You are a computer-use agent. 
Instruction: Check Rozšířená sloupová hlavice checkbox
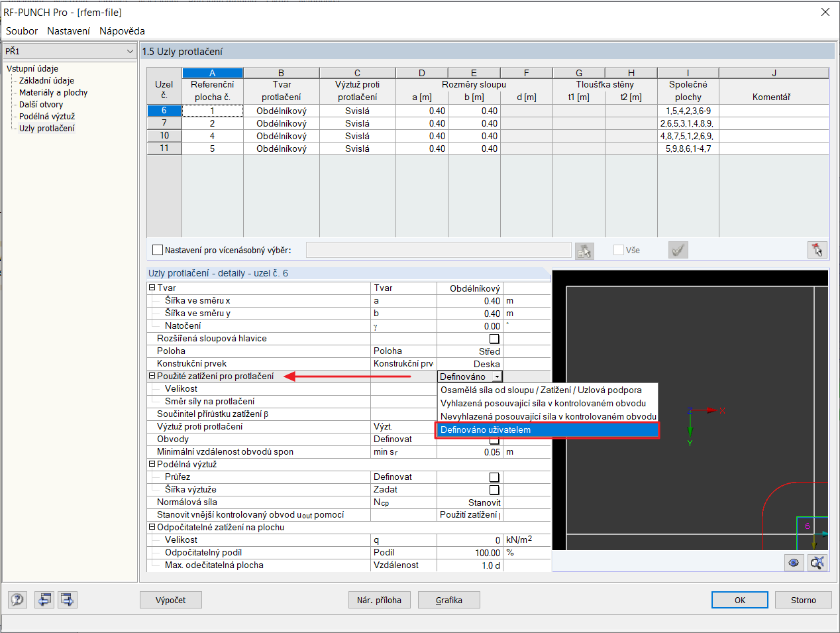[x=494, y=339]
